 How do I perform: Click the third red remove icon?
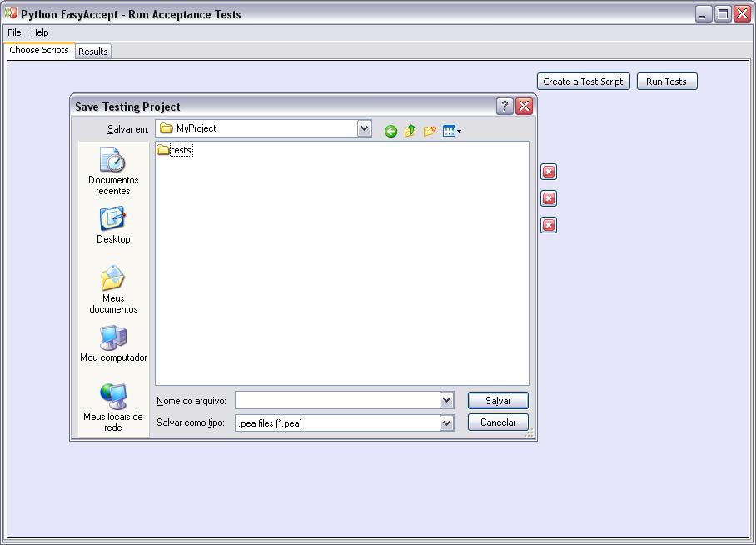coord(549,225)
